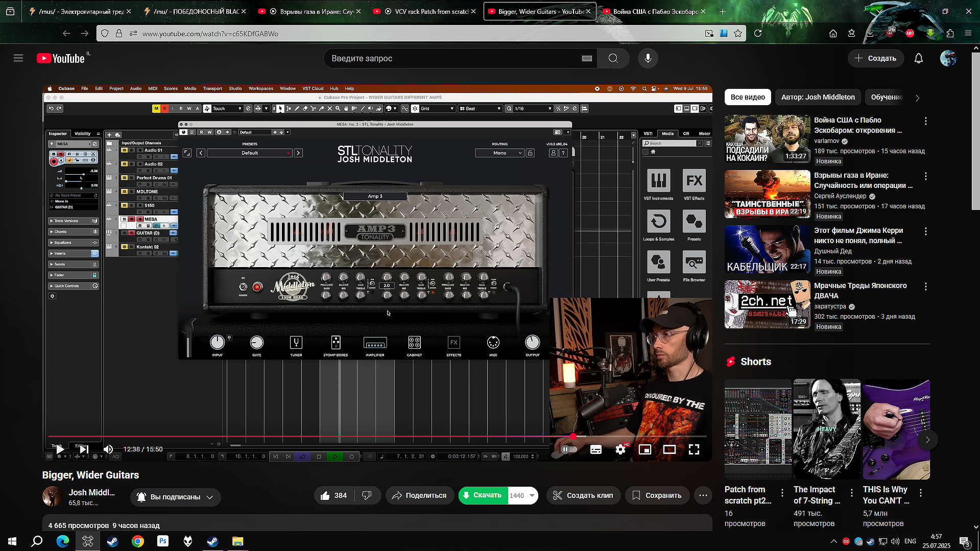Open the browser application menu
980x551 pixels.
tap(968, 34)
